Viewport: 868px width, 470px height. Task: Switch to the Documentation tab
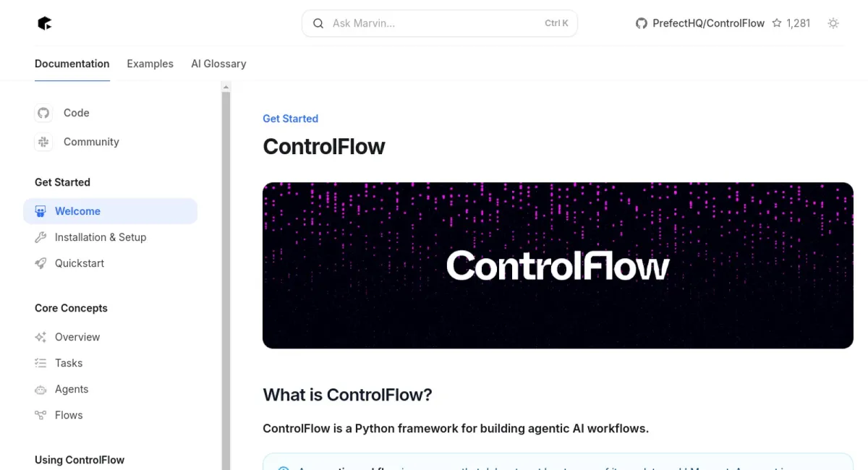click(72, 64)
